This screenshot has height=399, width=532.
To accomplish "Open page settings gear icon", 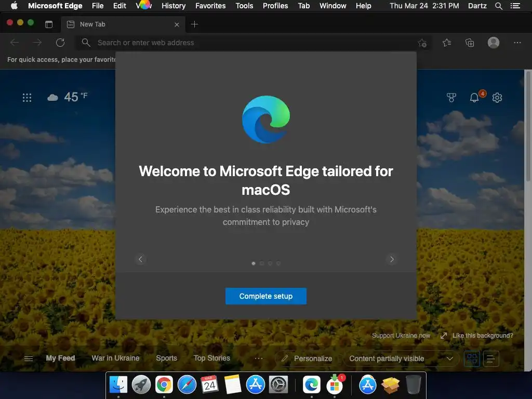I will 497,98.
